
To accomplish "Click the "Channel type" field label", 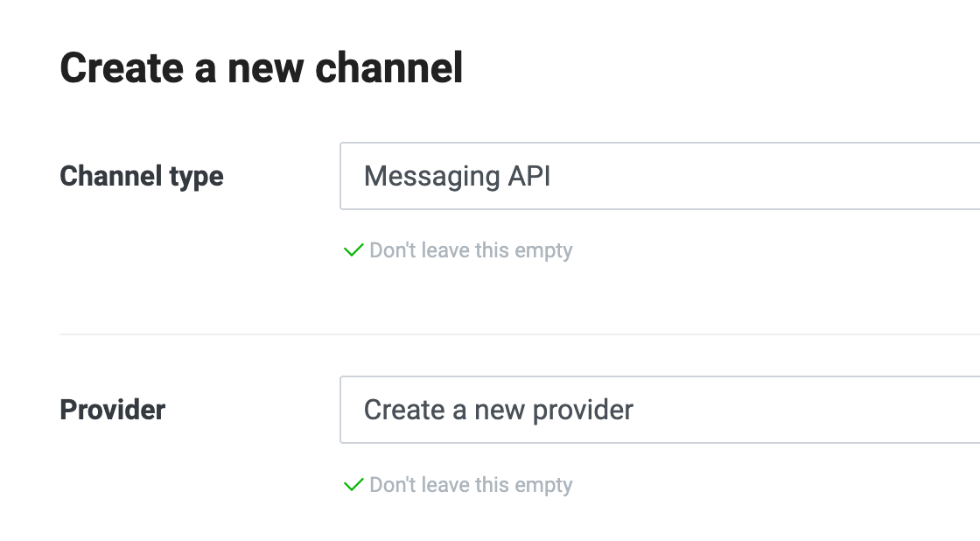I will 142,176.
